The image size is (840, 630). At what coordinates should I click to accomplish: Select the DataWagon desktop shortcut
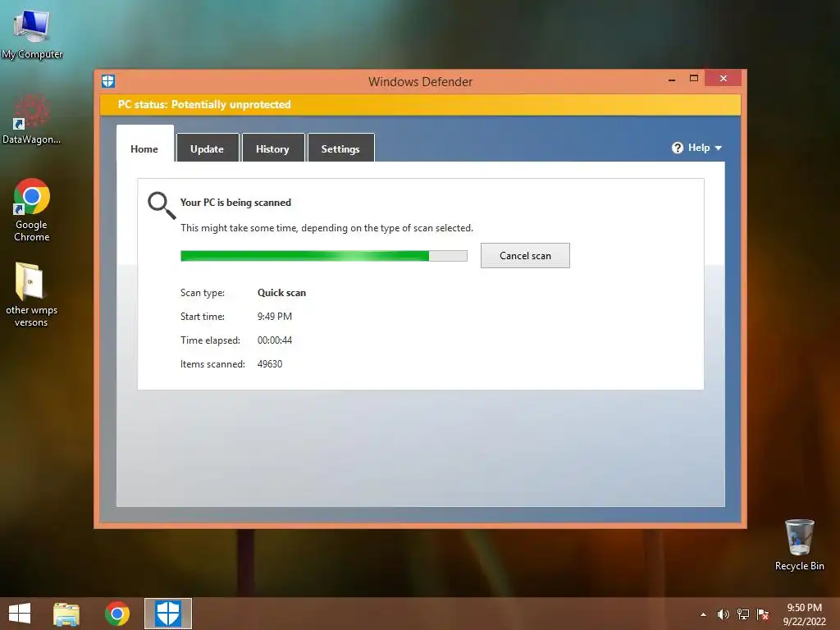point(31,119)
